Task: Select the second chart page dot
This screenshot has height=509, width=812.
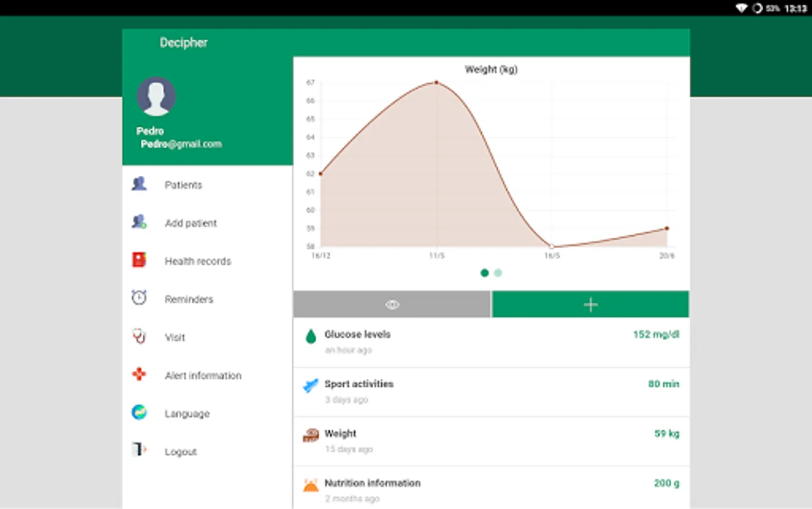Action: click(498, 273)
